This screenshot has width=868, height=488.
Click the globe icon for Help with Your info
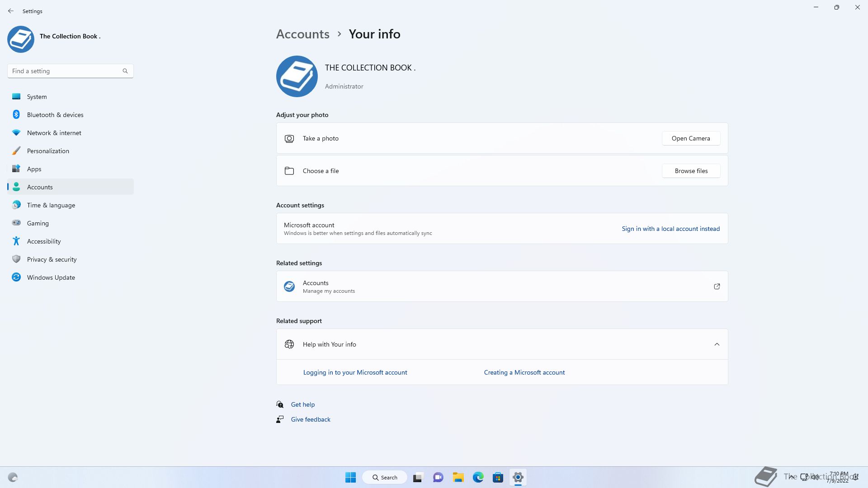[x=289, y=344]
